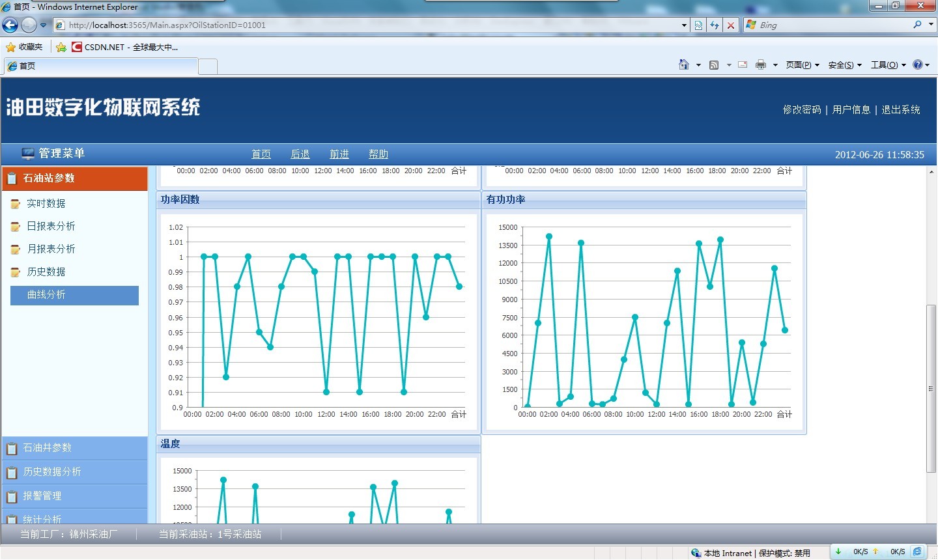This screenshot has width=938, height=560.
Task: Expand the 统计分析 section
Action: 75,517
